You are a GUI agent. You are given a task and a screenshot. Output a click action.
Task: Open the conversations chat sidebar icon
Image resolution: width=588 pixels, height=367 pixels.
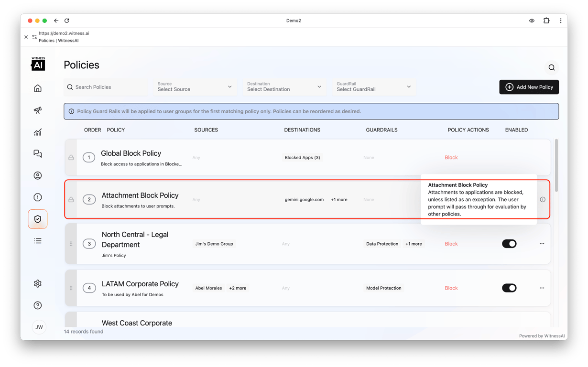(x=38, y=154)
